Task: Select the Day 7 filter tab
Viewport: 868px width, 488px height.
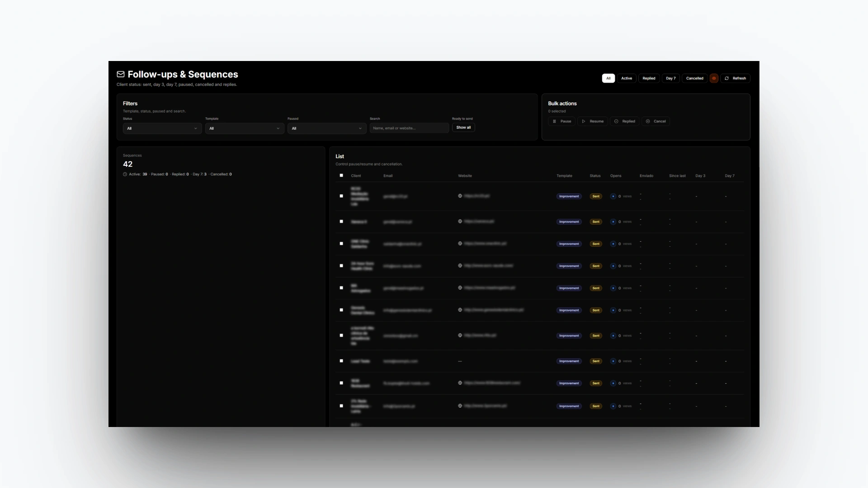Action: pyautogui.click(x=670, y=78)
